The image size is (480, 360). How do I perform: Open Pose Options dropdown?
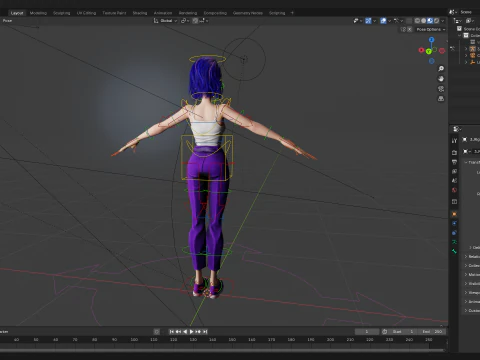[431, 29]
